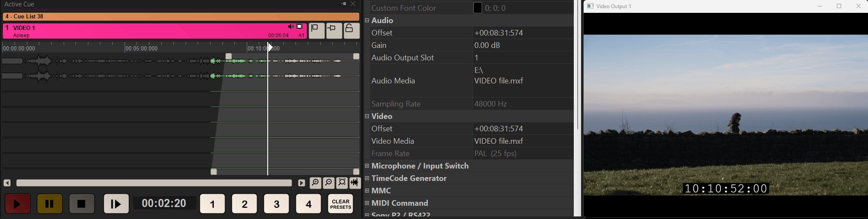Click the 00:05:00:000 ruler mark
The height and width of the screenshot is (219, 868).
(x=142, y=49)
